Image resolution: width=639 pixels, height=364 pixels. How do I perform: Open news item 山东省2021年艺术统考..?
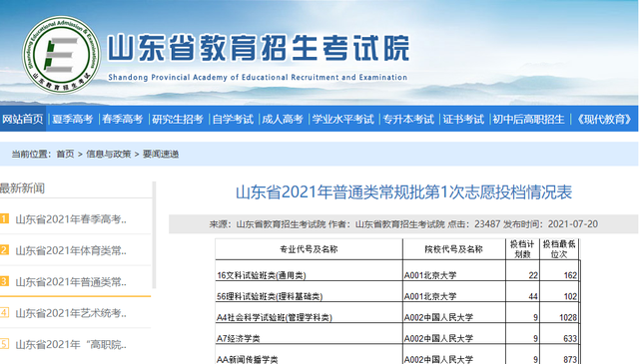(71, 313)
